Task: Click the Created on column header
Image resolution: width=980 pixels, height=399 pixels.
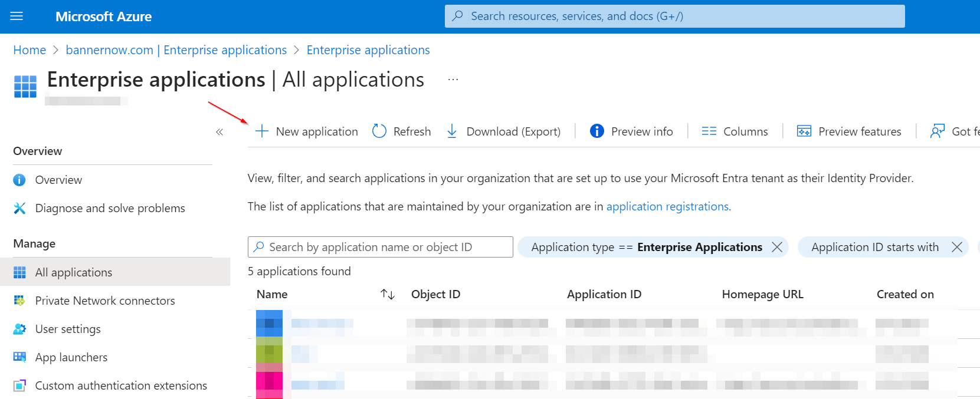Action: (x=905, y=294)
